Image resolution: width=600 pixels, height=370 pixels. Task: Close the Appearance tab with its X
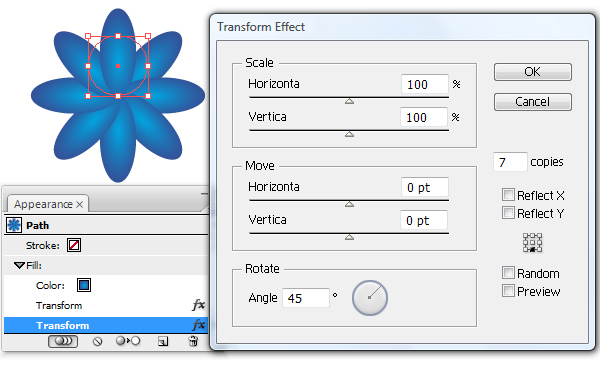coord(79,204)
